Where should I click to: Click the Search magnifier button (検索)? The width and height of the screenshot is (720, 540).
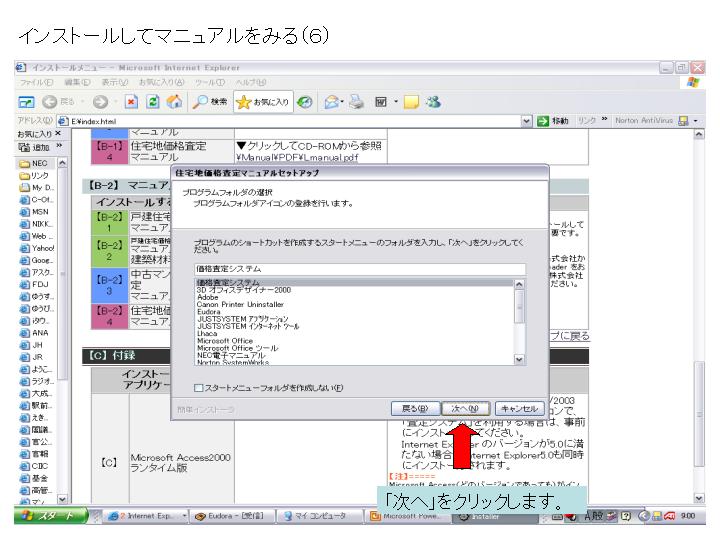210,101
